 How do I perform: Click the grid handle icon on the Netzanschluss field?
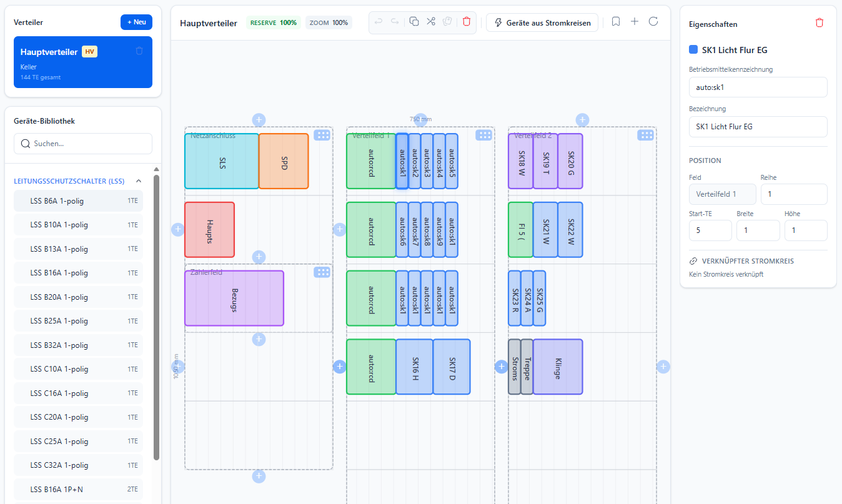click(x=322, y=135)
